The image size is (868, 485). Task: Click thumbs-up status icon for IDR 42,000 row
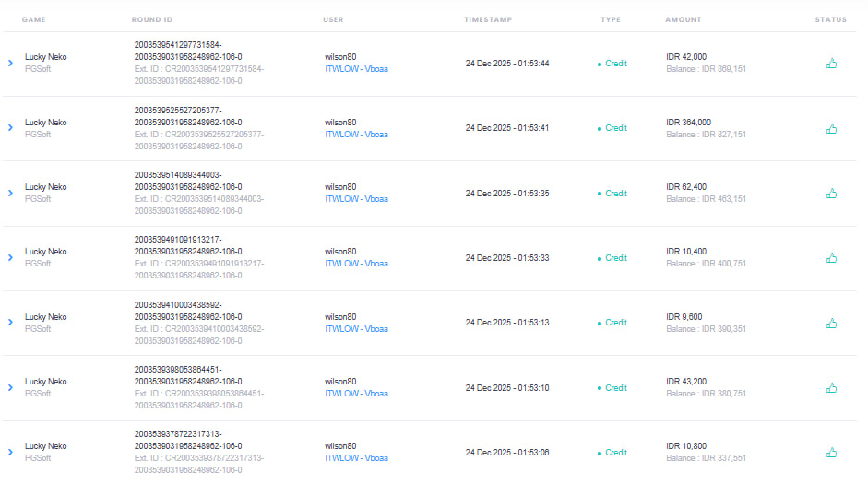tap(831, 64)
